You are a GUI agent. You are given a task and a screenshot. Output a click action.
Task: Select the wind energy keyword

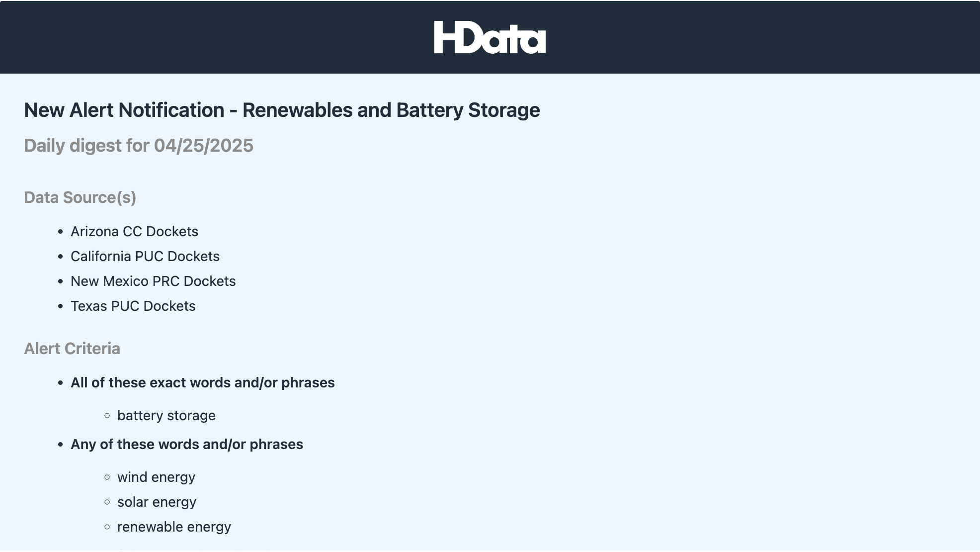156,477
